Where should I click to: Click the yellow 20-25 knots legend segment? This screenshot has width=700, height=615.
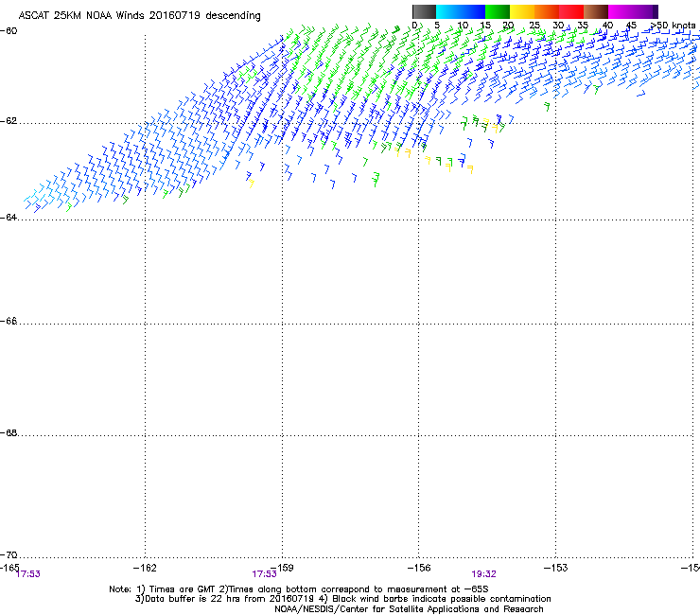point(522,11)
